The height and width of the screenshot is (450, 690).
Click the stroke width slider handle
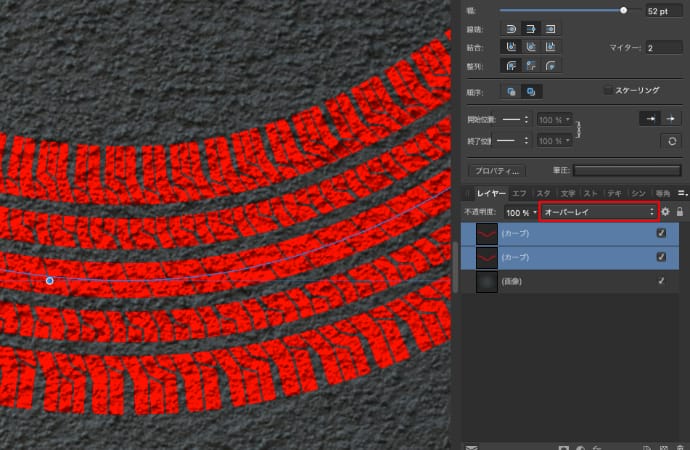tap(624, 10)
